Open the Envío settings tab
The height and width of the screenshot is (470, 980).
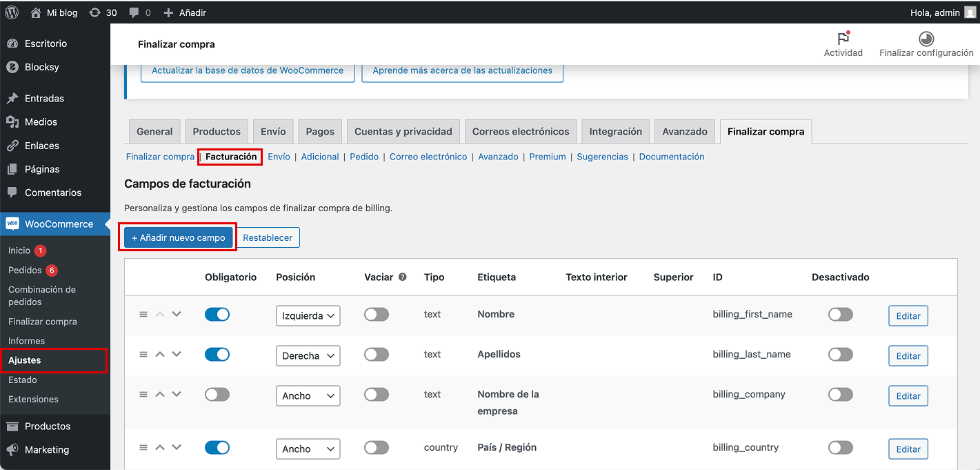[273, 131]
